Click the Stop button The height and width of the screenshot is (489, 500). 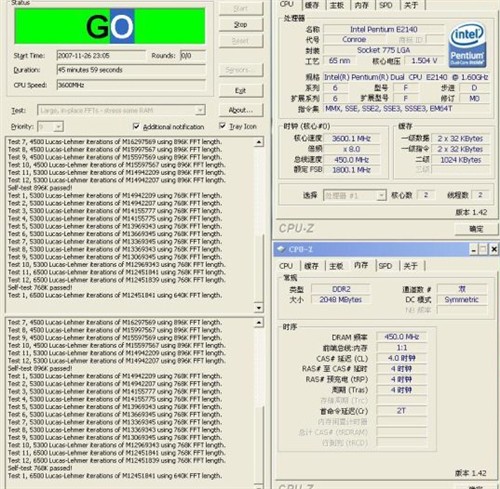pos(241,25)
